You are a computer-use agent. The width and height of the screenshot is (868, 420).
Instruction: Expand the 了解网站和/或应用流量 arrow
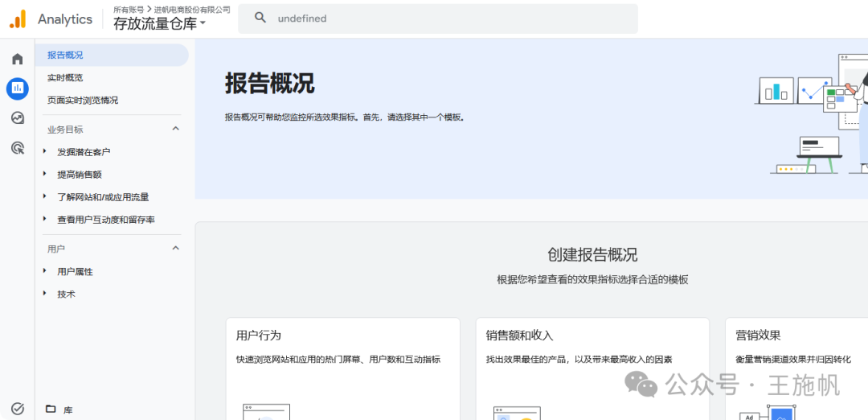[x=45, y=196]
